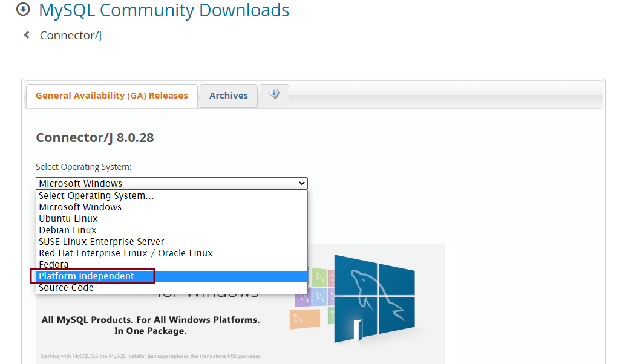Select Red Hat Enterprise Linux / Oracle Linux
This screenshot has width=631, height=364.
[126, 253]
